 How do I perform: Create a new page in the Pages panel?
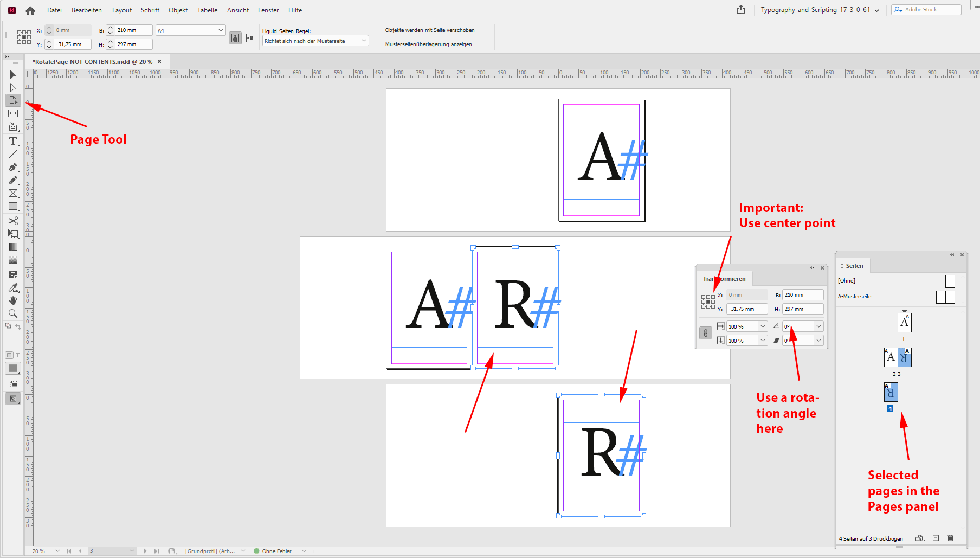pos(936,538)
